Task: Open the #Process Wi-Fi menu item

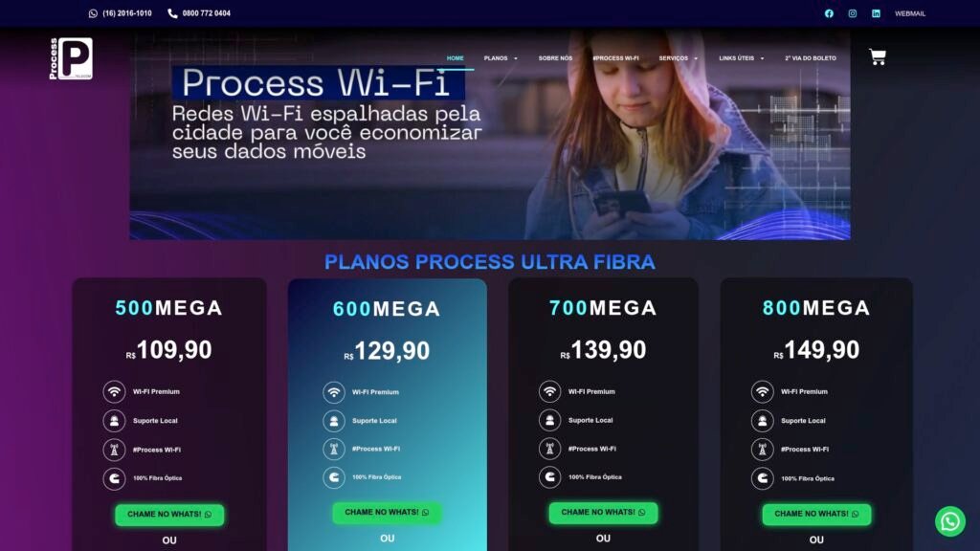Action: [x=615, y=58]
